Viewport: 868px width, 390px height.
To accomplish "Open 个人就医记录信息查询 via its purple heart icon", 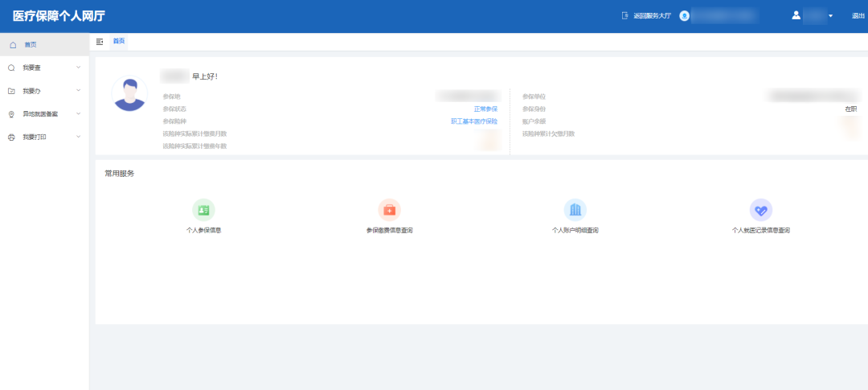I will click(760, 210).
